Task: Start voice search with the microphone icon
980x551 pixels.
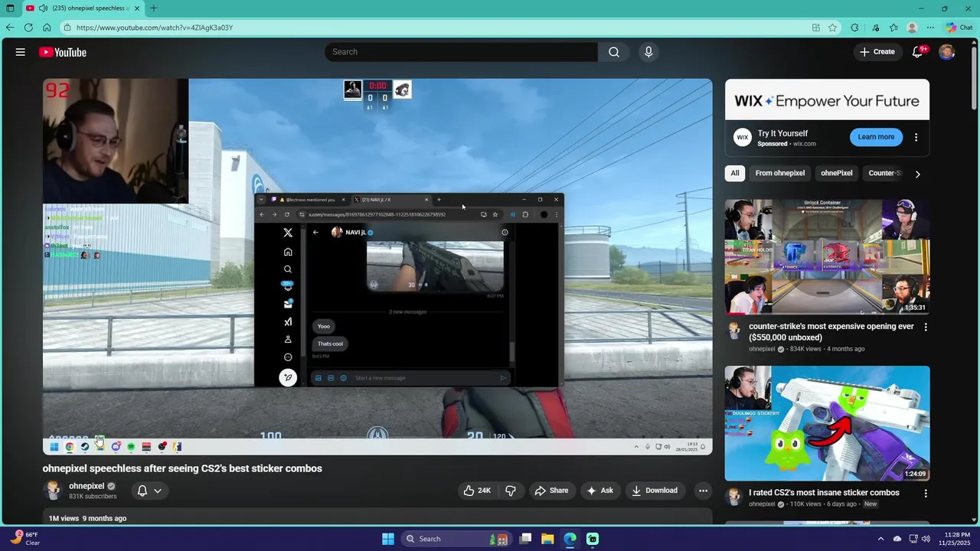Action: 648,52
